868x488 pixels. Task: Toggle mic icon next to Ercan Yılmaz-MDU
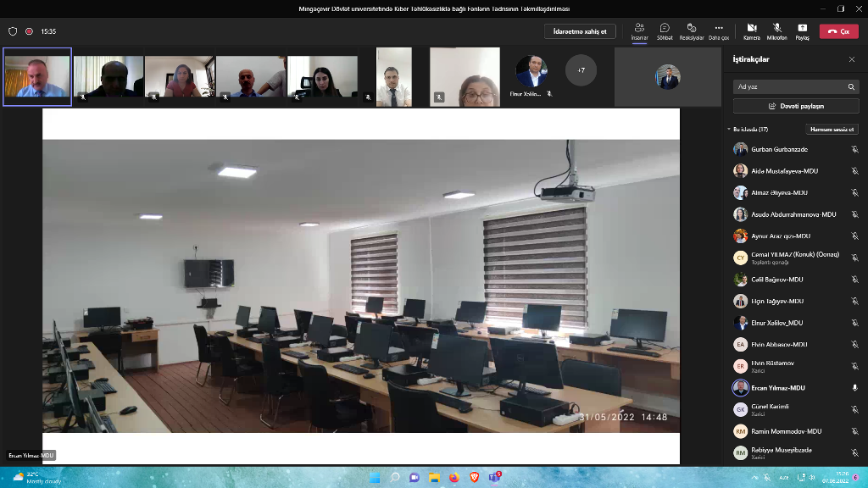[x=854, y=387]
